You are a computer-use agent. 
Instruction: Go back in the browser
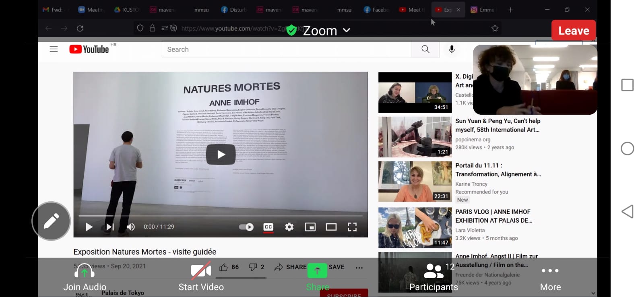pos(48,28)
